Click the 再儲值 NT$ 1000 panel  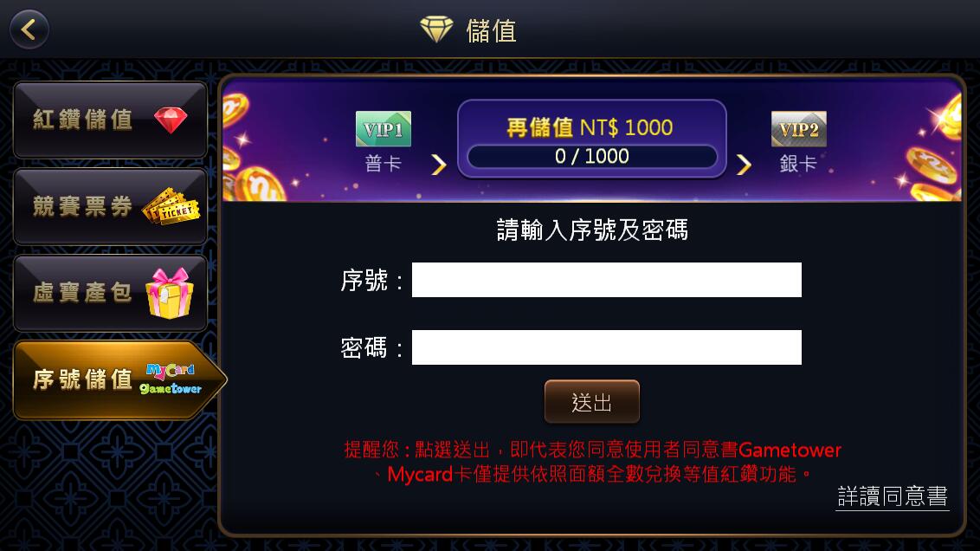592,139
